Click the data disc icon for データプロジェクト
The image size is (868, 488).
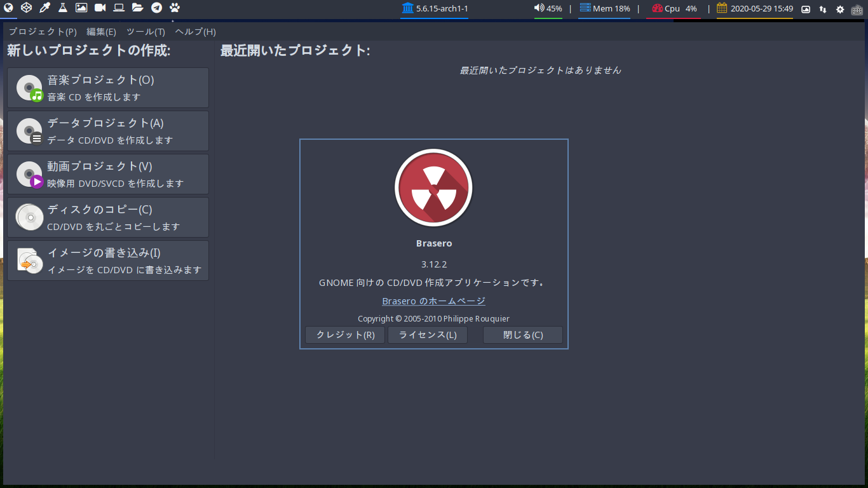pyautogui.click(x=30, y=132)
